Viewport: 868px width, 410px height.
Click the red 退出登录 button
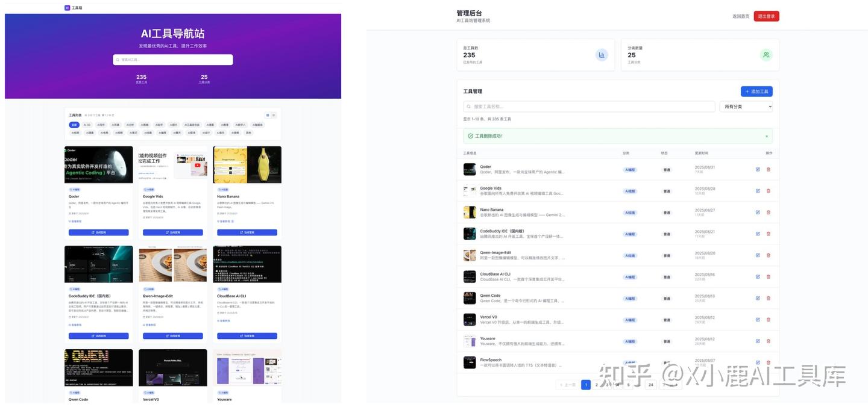767,16
